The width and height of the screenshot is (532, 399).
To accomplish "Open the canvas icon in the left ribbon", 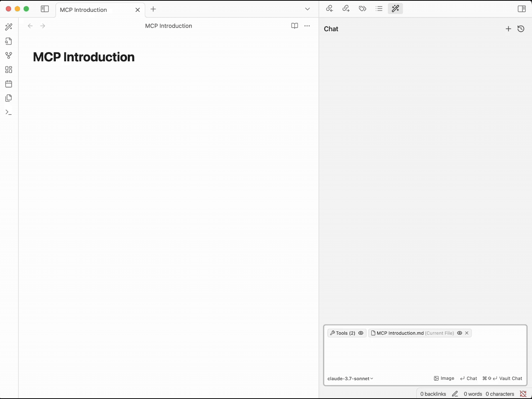I will [x=9, y=69].
